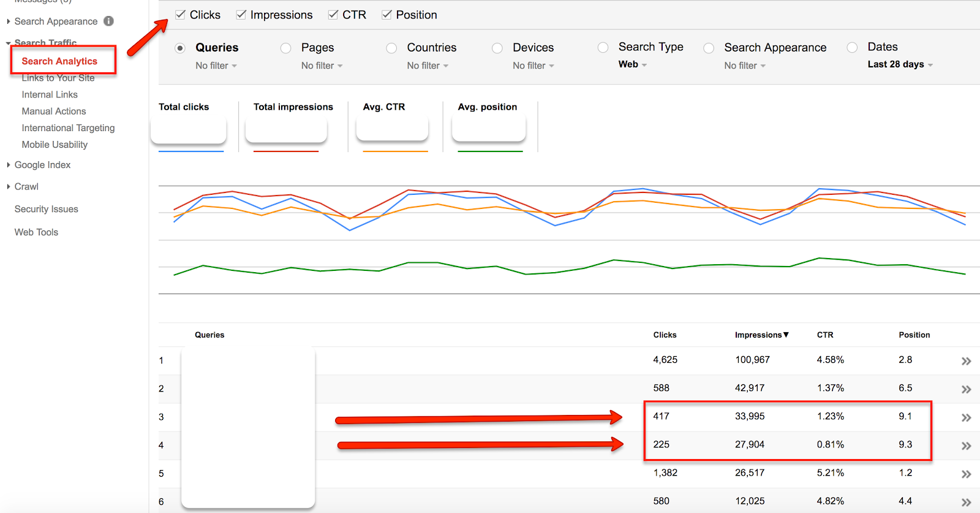
Task: Open Mobile Usability in sidebar
Action: click(x=55, y=145)
